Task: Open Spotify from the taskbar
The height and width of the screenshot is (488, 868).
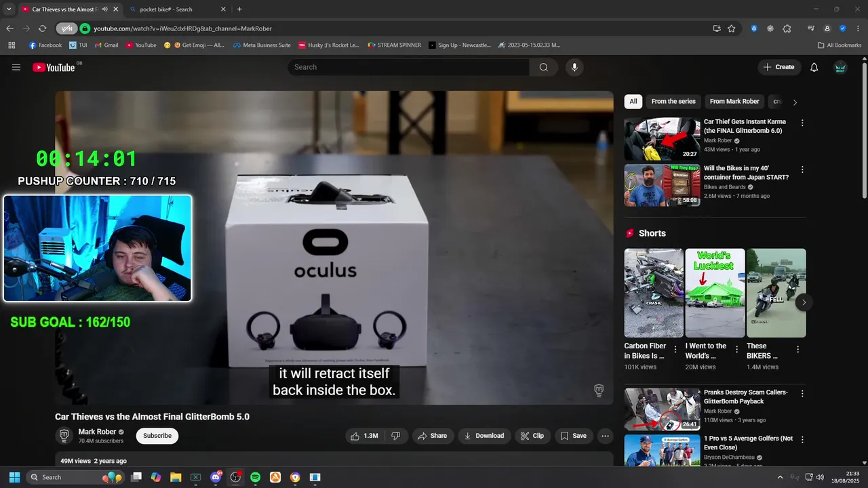Action: pos(255,477)
